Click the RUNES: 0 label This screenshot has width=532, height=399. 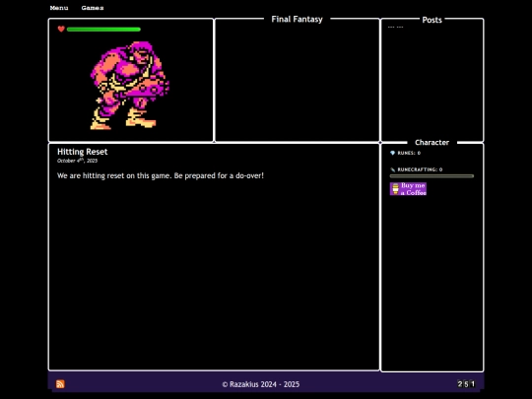[x=409, y=153]
